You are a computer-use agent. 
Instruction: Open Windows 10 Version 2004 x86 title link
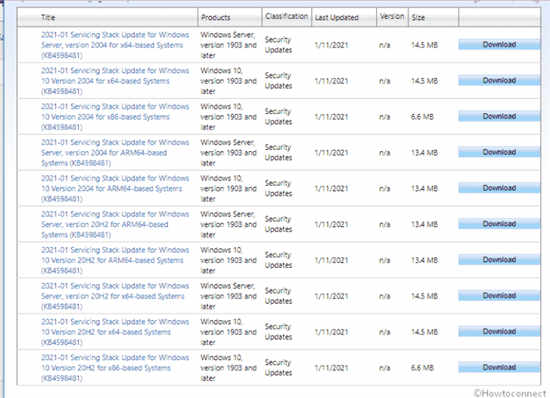tap(115, 117)
